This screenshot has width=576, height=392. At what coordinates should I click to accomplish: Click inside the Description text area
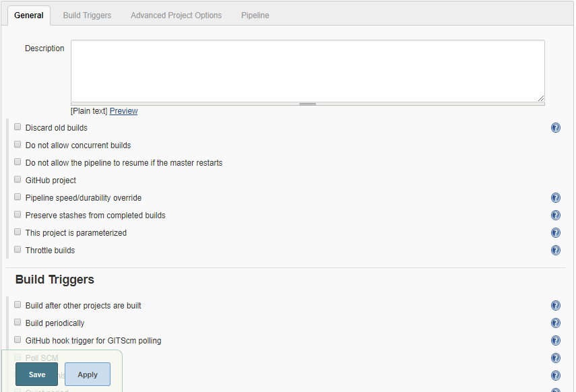[x=307, y=69]
